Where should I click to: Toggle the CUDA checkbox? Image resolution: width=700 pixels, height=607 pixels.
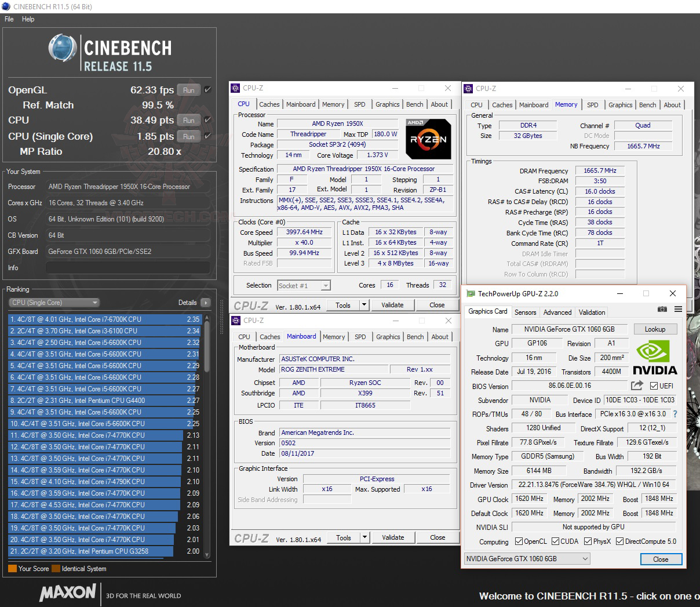(x=555, y=541)
